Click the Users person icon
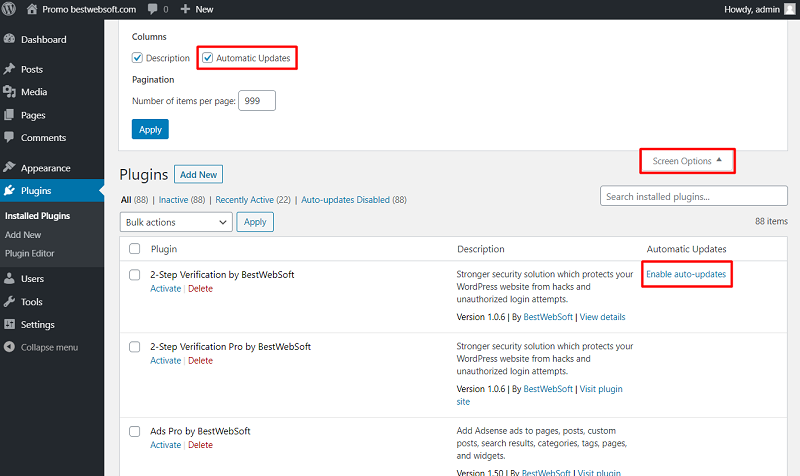Viewport: 800px width, 476px height. click(9, 279)
